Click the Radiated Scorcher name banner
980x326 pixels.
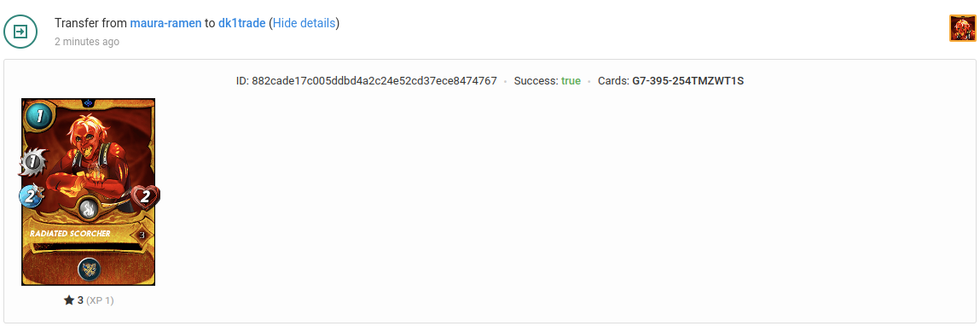tap(70, 233)
